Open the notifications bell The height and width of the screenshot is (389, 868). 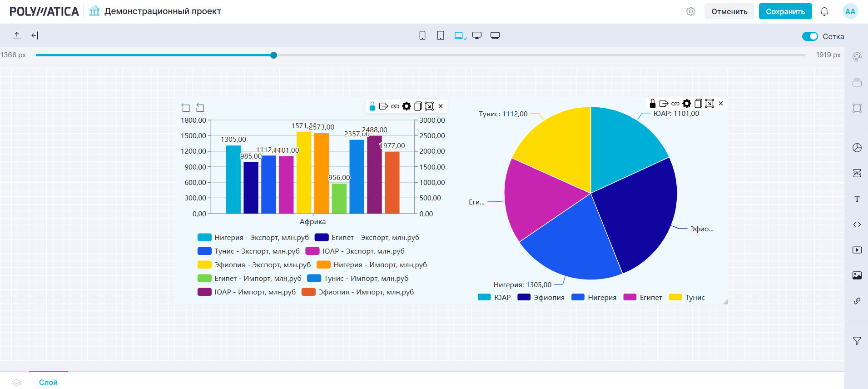click(x=824, y=11)
